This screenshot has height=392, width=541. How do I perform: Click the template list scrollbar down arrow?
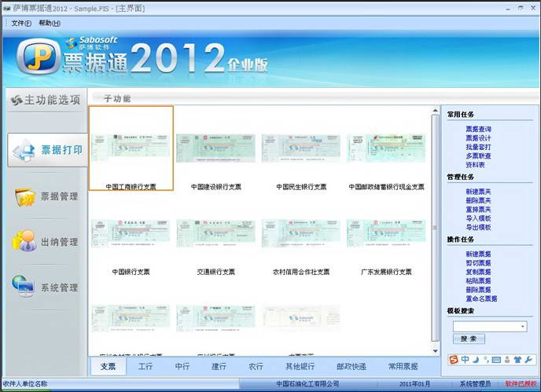click(436, 351)
